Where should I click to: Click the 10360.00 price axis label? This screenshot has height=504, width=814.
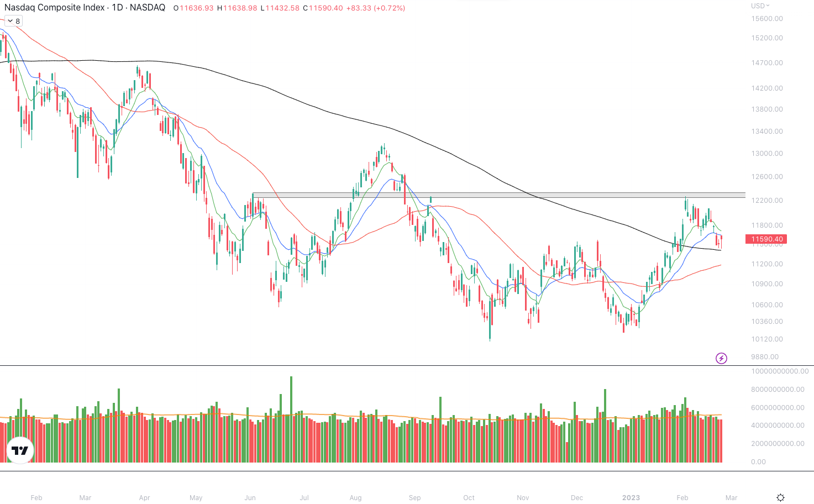pos(767,322)
